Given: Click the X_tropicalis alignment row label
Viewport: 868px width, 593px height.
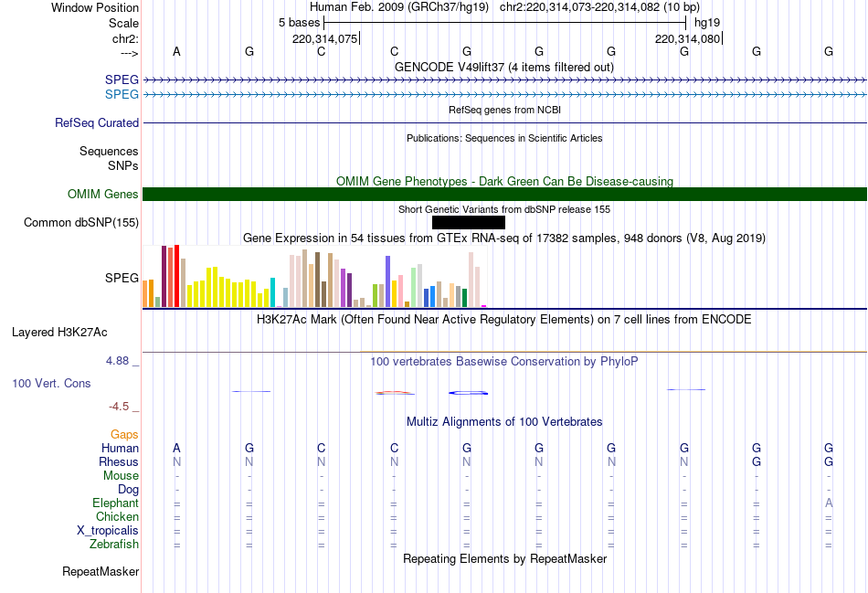Looking at the screenshot, I should click(108, 531).
